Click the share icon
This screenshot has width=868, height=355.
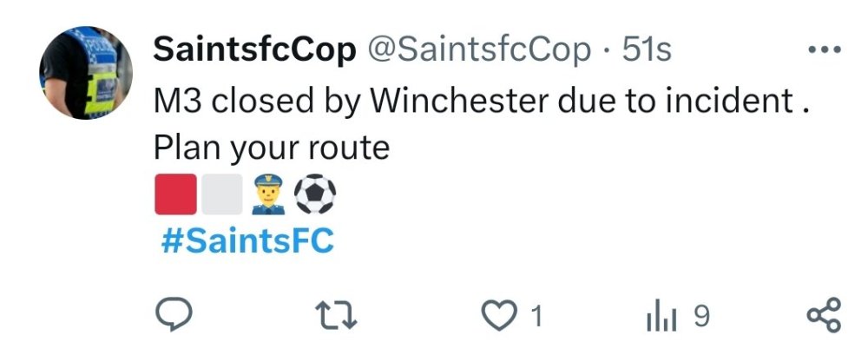pos(824,316)
